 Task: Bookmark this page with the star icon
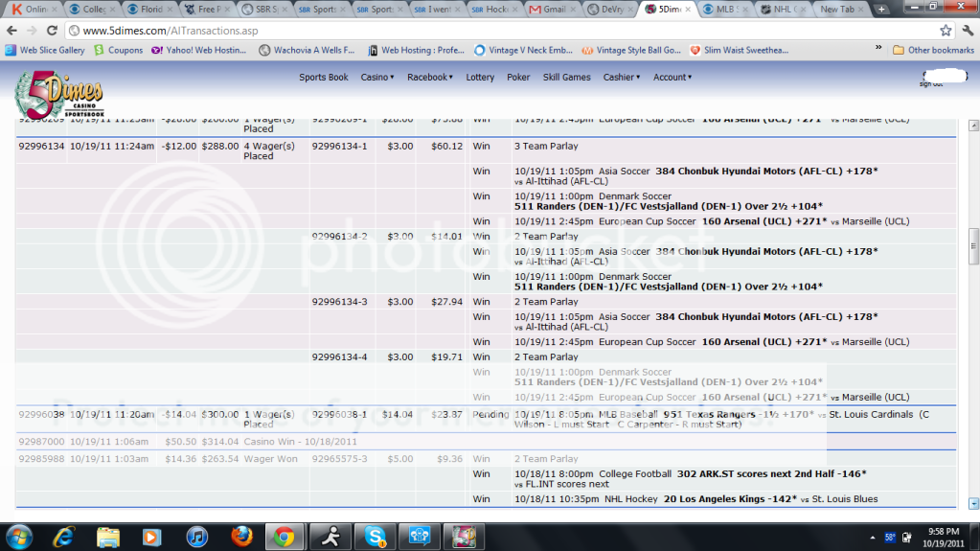[x=945, y=31]
